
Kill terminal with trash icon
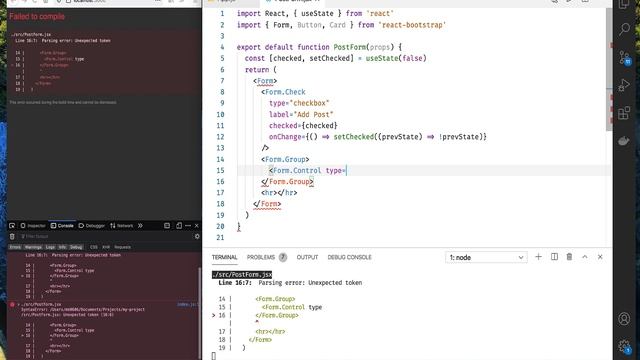[569, 257]
